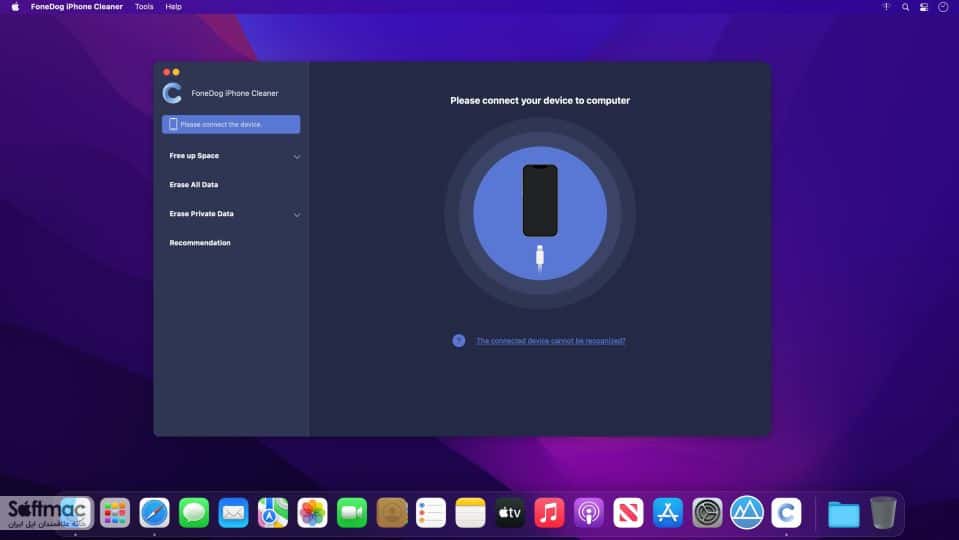This screenshot has height=540, width=959.
Task: Open Reminders from the Dock
Action: [431, 512]
